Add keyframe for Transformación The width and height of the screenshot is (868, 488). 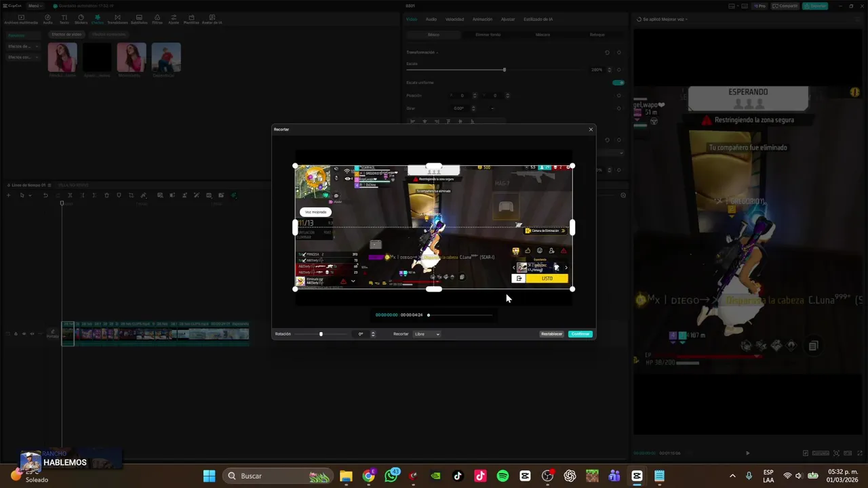618,52
